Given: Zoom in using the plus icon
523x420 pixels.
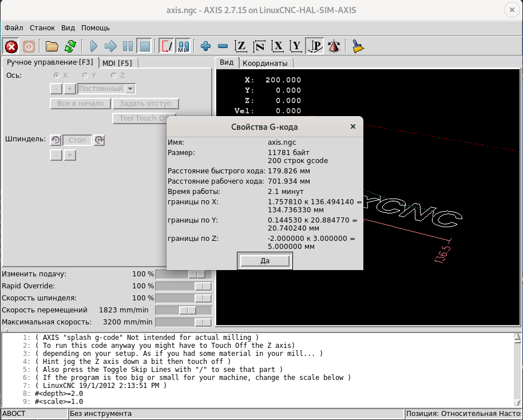Looking at the screenshot, I should click(x=206, y=46).
